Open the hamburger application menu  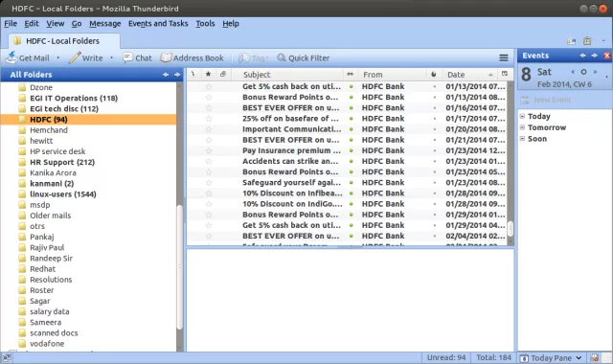[x=504, y=57]
